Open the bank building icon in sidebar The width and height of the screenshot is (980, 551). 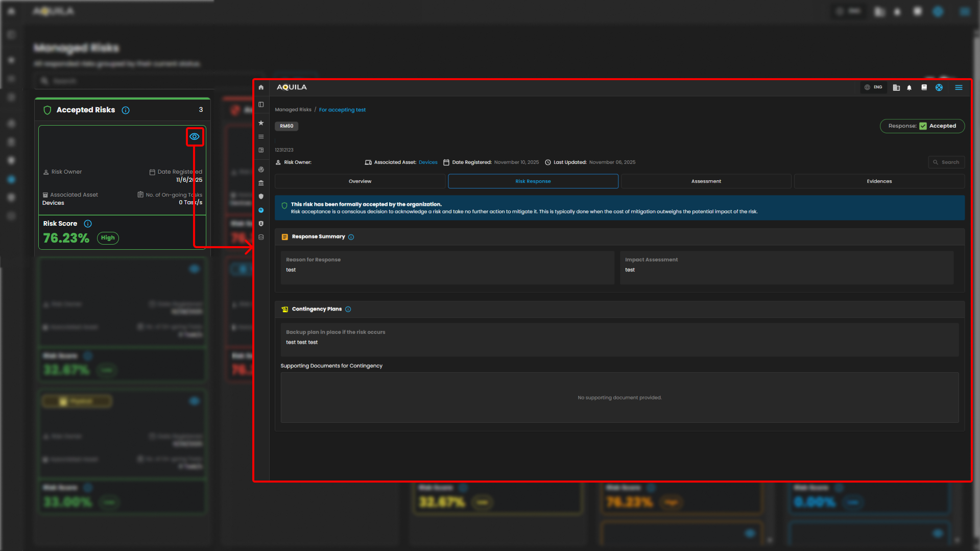coord(261,183)
